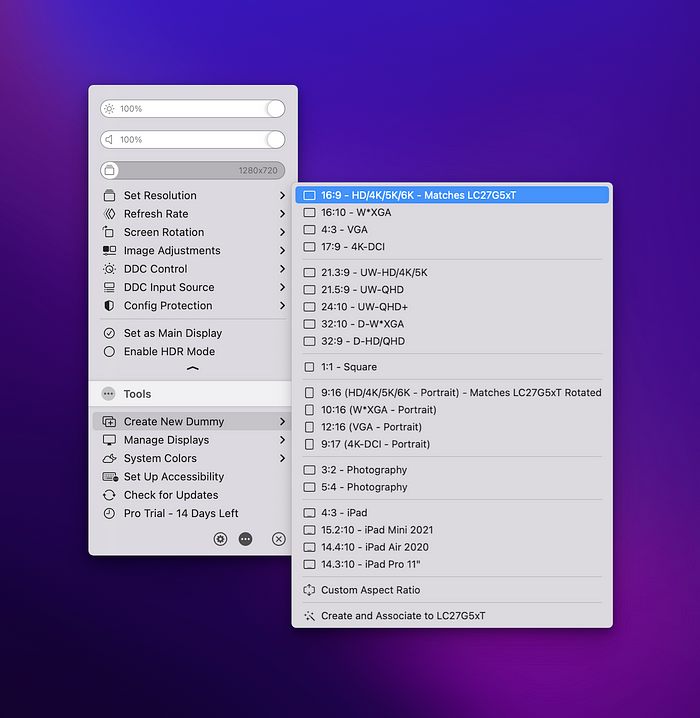Expand Refresh Rate submenu arrow
This screenshot has height=718, width=700.
[282, 214]
